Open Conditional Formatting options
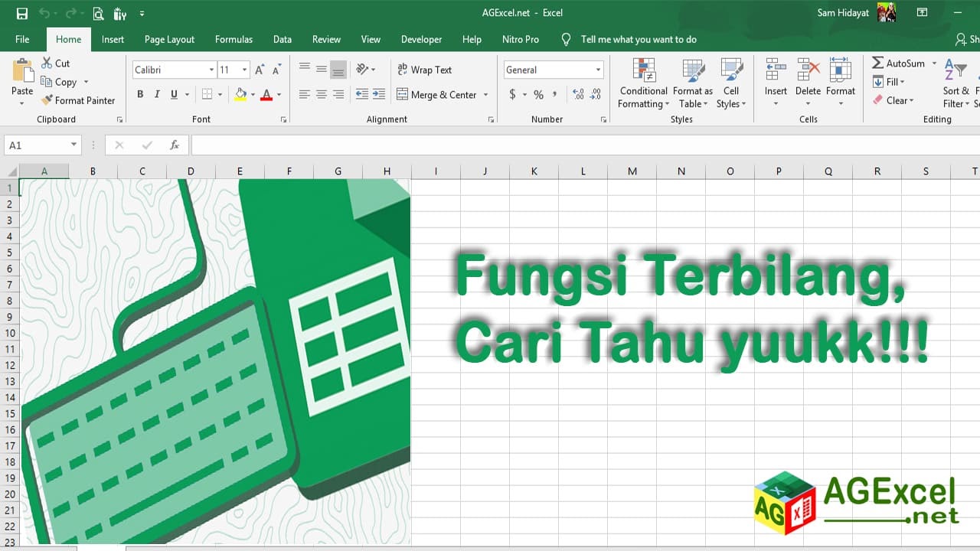 (x=644, y=83)
